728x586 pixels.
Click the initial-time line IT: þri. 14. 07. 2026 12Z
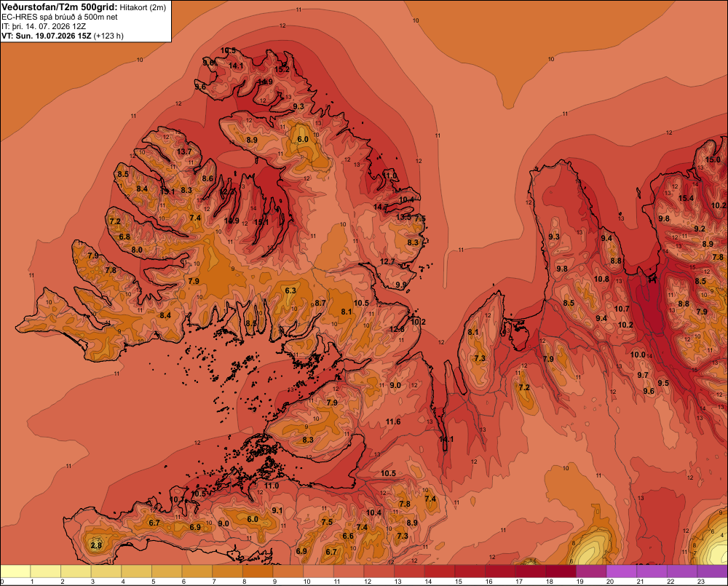point(44,26)
